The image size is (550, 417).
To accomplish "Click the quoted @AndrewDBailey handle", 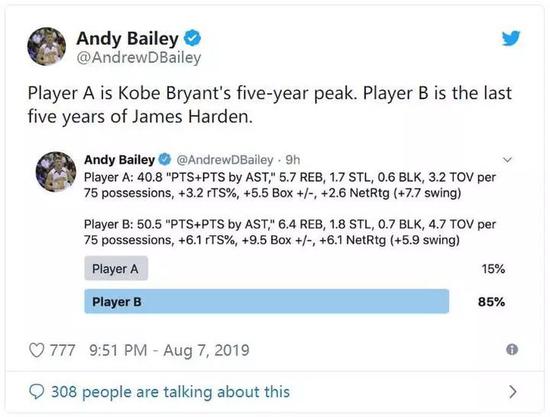I will click(225, 160).
